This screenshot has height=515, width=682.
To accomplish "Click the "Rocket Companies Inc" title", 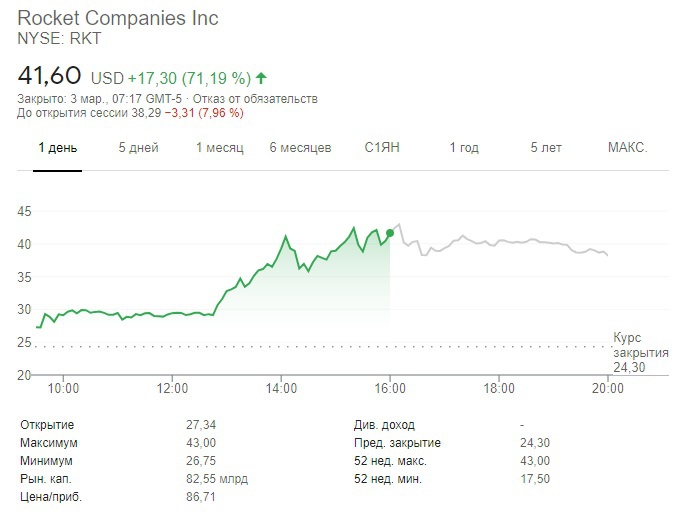I will (x=118, y=18).
